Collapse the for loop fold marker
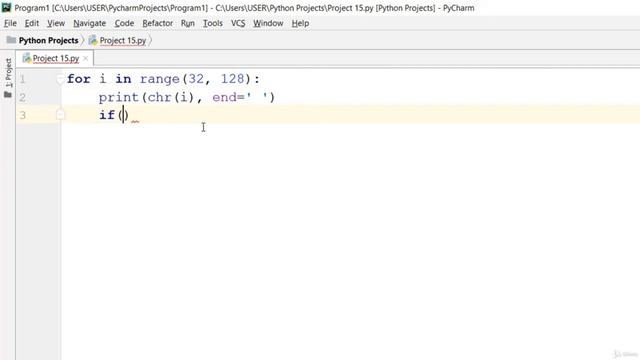The image size is (640, 360). (x=60, y=79)
